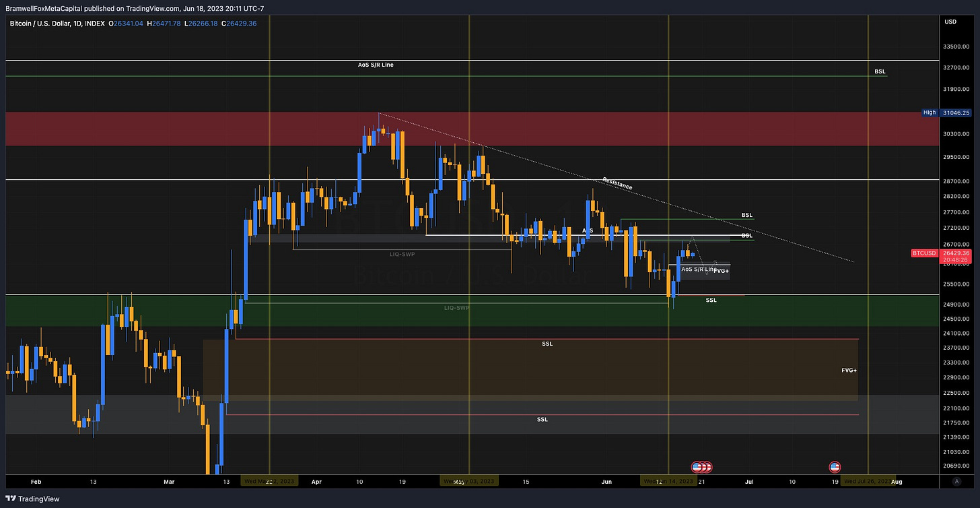Select the 'Wed Jul 26, 2023' date marker
The height and width of the screenshot is (508, 980).
[x=869, y=481]
